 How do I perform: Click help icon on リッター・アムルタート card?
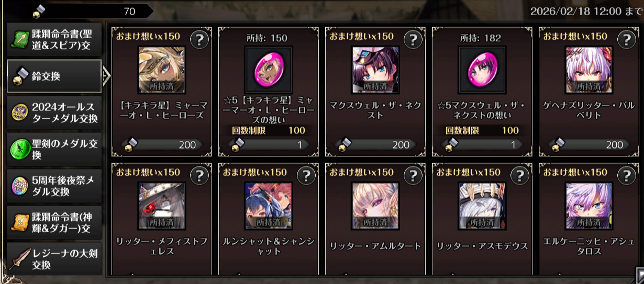(413, 175)
